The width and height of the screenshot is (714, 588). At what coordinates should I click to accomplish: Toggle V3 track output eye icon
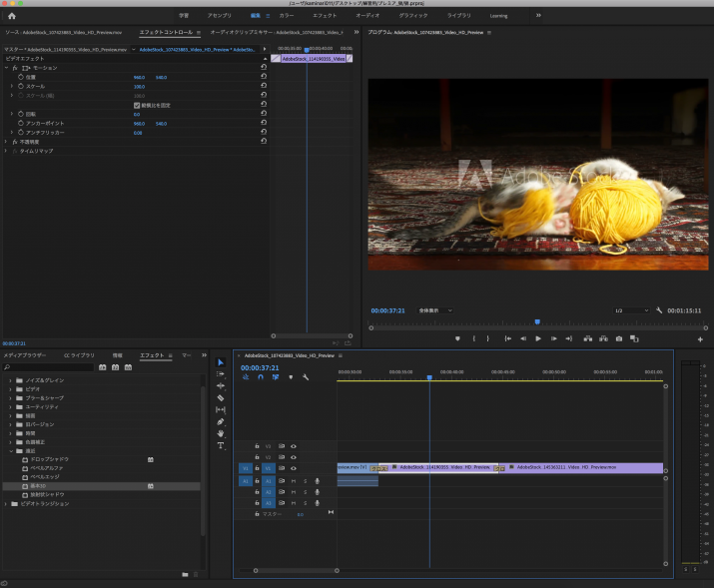pyautogui.click(x=294, y=445)
